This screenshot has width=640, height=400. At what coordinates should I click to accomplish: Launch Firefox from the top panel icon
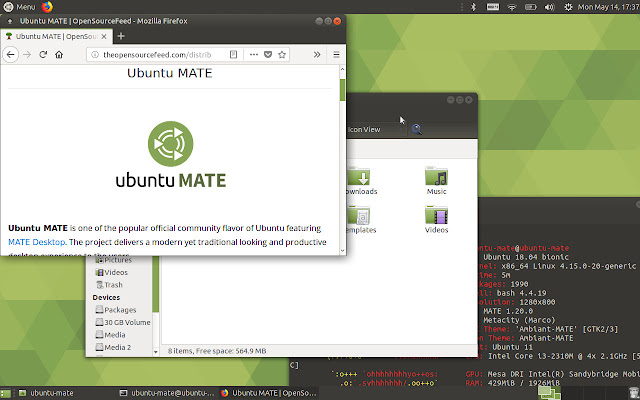47,7
